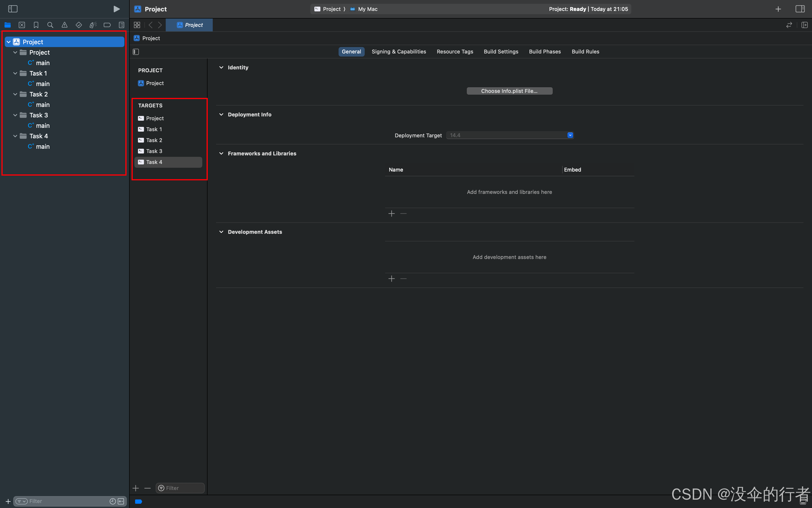Image resolution: width=812 pixels, height=508 pixels.
Task: Open the Issue navigator warning icon
Action: click(x=64, y=25)
